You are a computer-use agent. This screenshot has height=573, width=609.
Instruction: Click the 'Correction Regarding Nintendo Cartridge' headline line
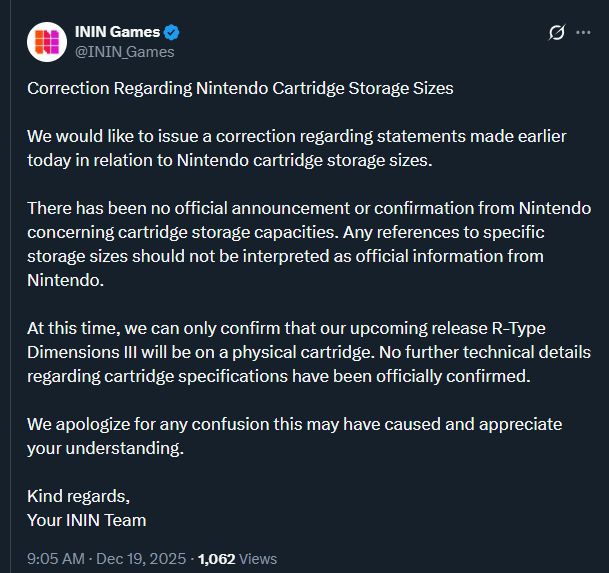pyautogui.click(x=240, y=88)
